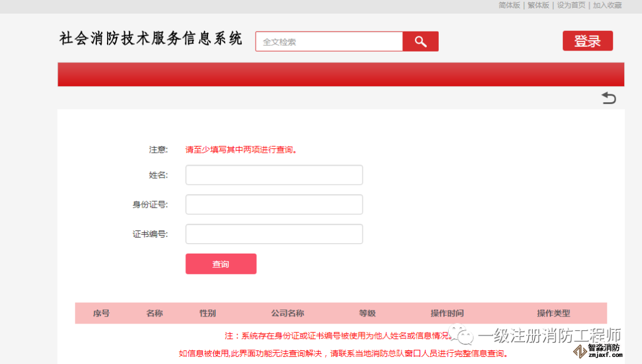
Task: Click the 设为首页 link
Action: pos(571,5)
